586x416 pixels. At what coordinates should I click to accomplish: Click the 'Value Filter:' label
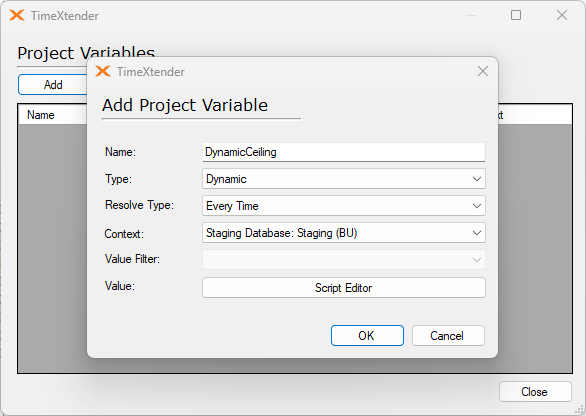click(132, 259)
